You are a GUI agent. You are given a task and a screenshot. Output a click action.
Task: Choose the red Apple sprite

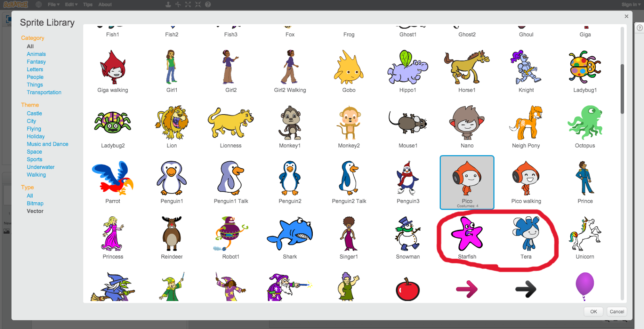pyautogui.click(x=408, y=289)
